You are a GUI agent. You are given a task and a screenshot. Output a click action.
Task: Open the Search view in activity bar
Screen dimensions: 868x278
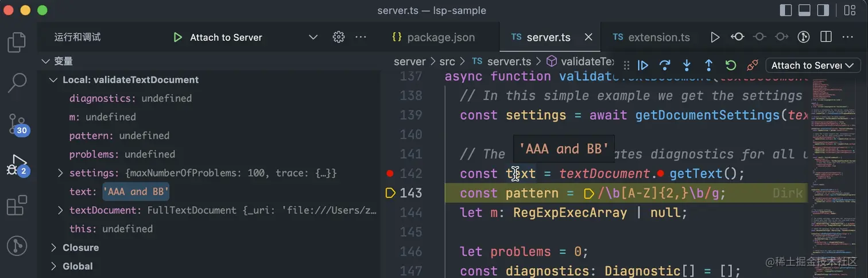17,83
